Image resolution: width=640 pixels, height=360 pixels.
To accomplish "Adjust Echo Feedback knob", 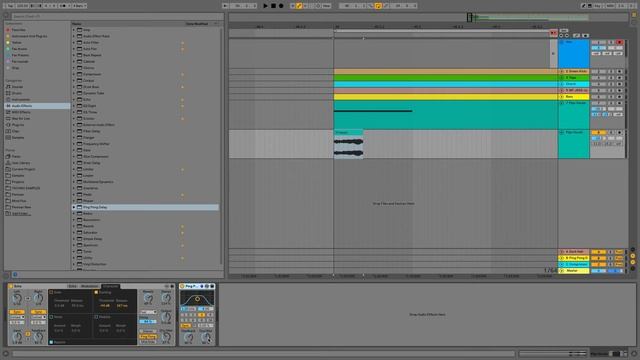I will (38, 337).
